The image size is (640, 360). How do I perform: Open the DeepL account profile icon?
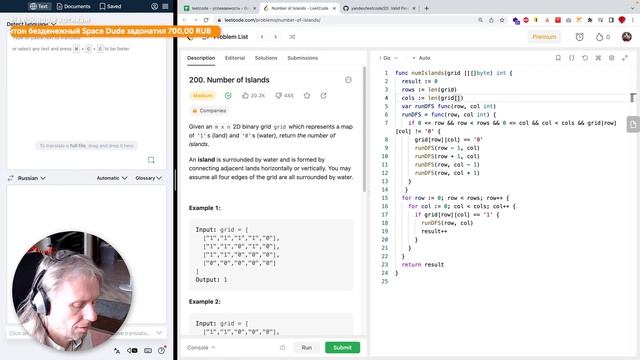tap(154, 6)
